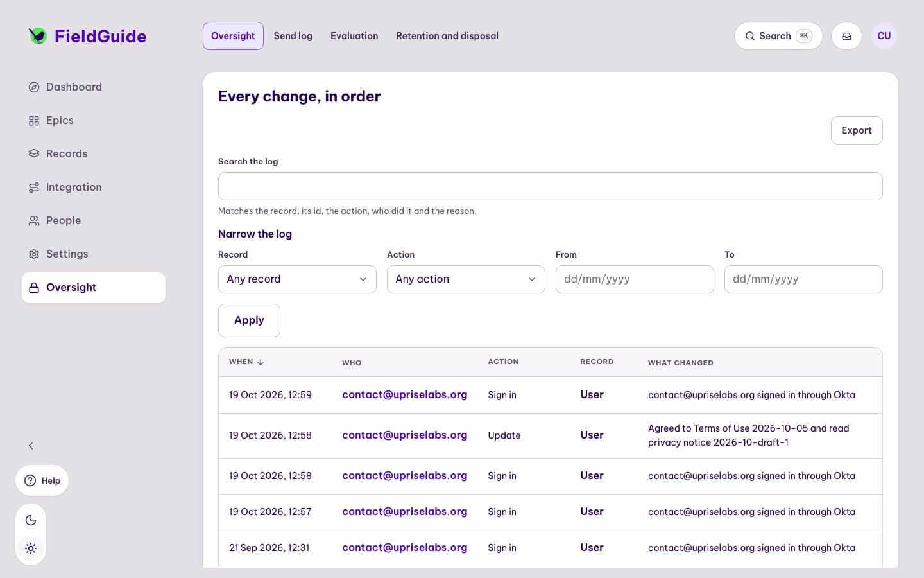The width and height of the screenshot is (924, 578).
Task: Click the Terms of Use change description
Action: (748, 435)
